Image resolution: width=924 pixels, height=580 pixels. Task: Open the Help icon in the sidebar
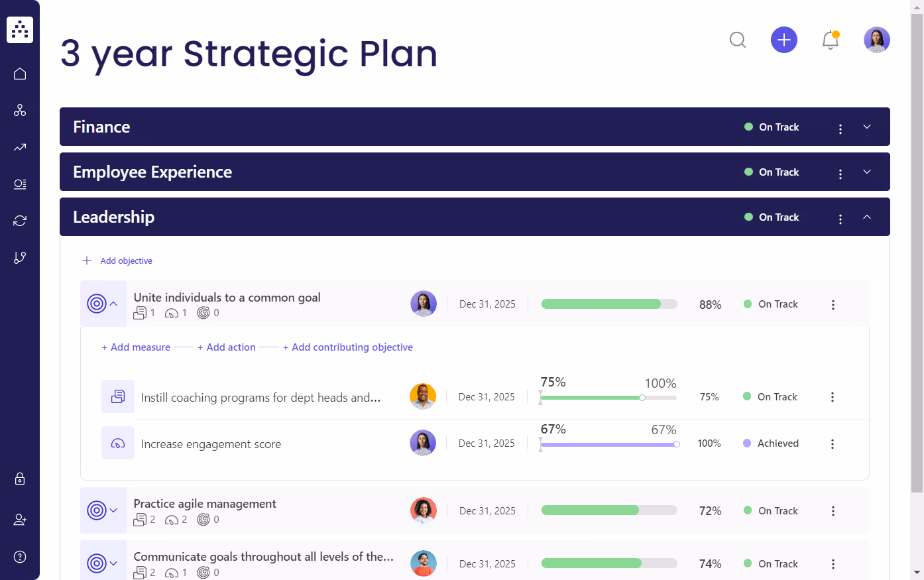(19, 557)
